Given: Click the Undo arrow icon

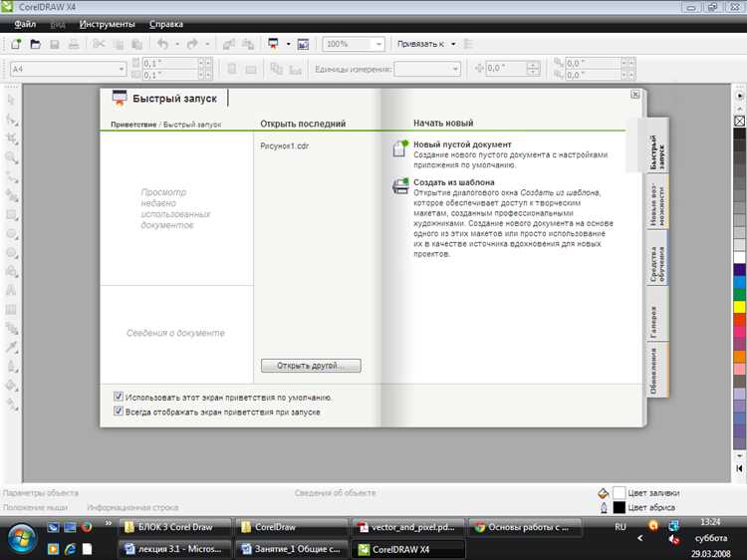Looking at the screenshot, I should [163, 44].
